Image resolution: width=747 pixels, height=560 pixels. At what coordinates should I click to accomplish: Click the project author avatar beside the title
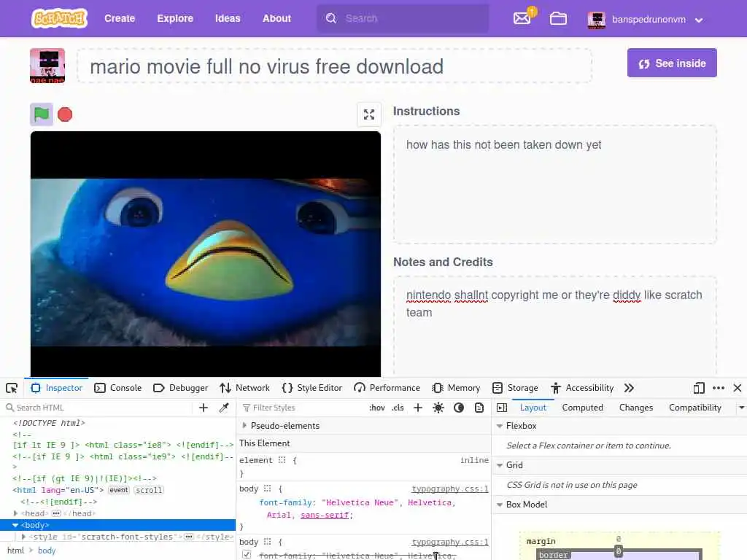click(47, 66)
